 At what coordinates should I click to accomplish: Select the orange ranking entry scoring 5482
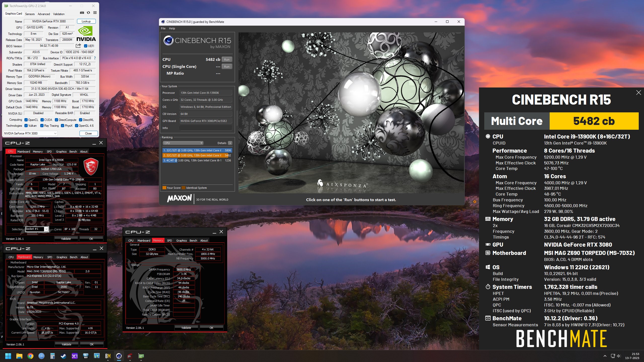pyautogui.click(x=197, y=155)
